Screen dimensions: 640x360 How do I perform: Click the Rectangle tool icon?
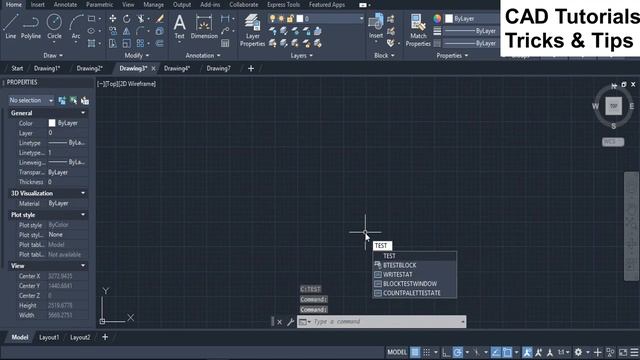click(91, 19)
